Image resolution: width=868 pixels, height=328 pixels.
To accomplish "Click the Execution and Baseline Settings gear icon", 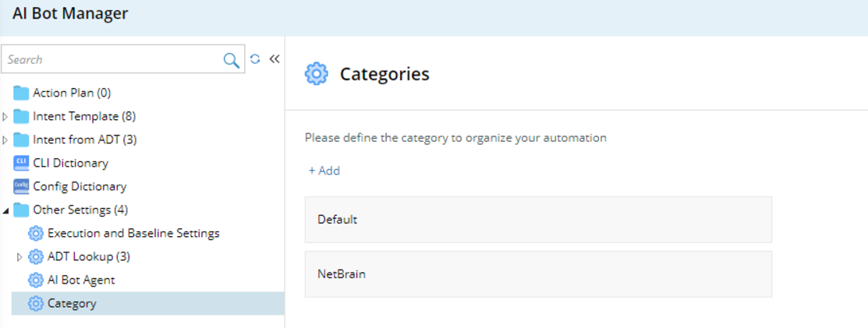I will tap(36, 233).
